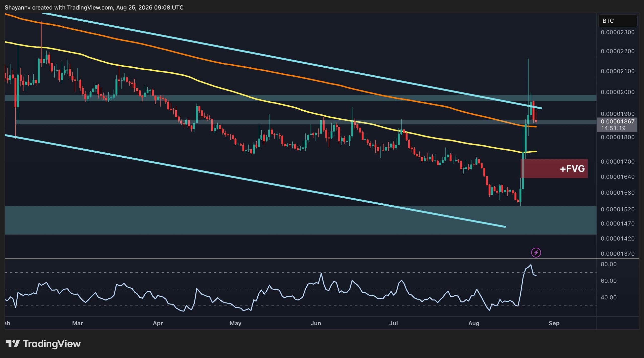Click the Jul label on the time axis

point(393,323)
